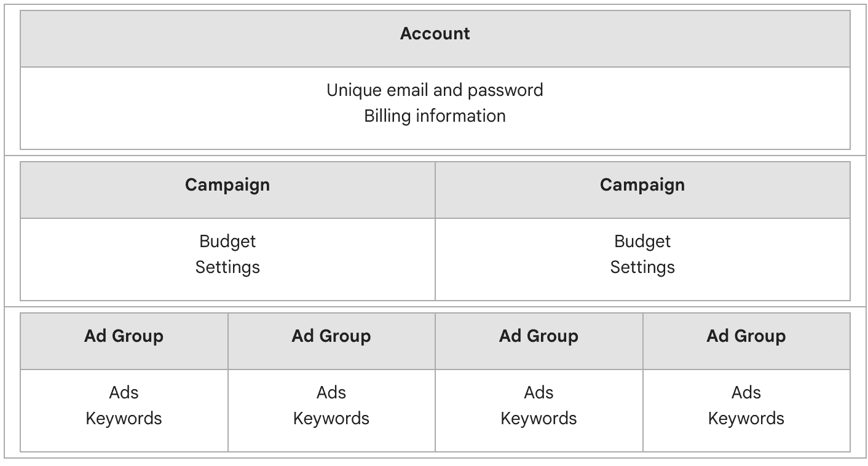Click Ads in the second Ad Group

tap(331, 393)
